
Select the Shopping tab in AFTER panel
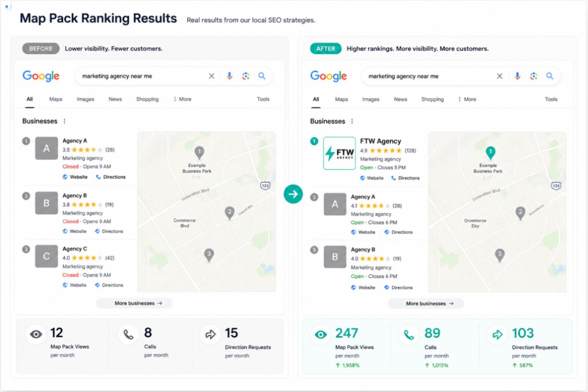432,99
